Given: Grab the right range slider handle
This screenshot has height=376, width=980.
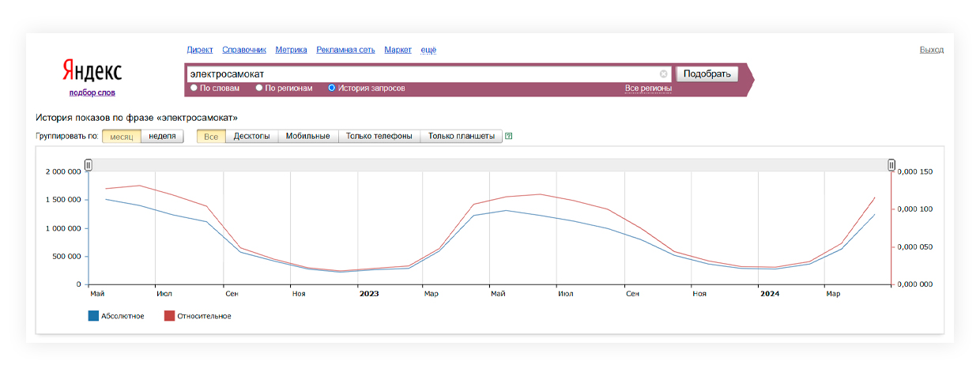Looking at the screenshot, I should [x=891, y=165].
